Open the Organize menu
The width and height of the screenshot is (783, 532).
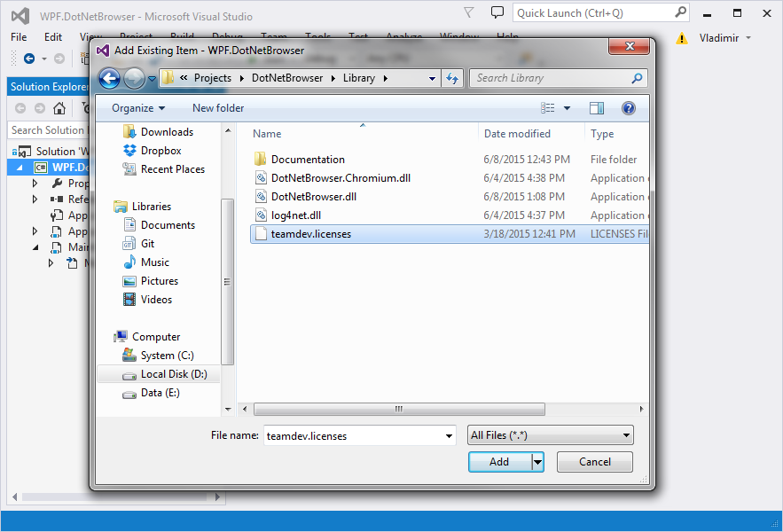tap(138, 108)
